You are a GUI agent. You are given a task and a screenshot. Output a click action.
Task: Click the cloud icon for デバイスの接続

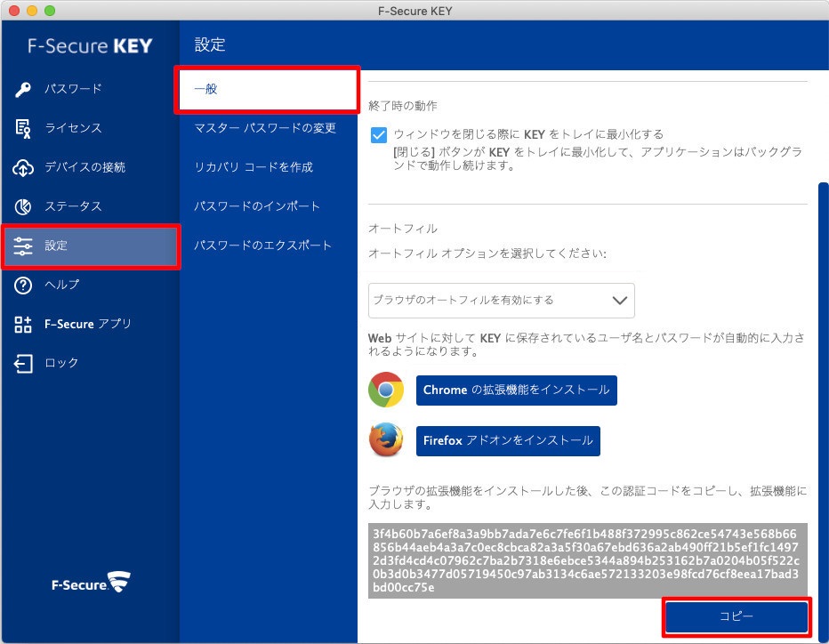pos(24,167)
